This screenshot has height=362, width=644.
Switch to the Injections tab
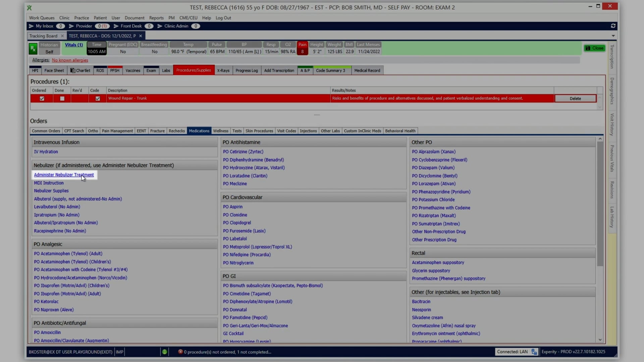click(x=308, y=131)
